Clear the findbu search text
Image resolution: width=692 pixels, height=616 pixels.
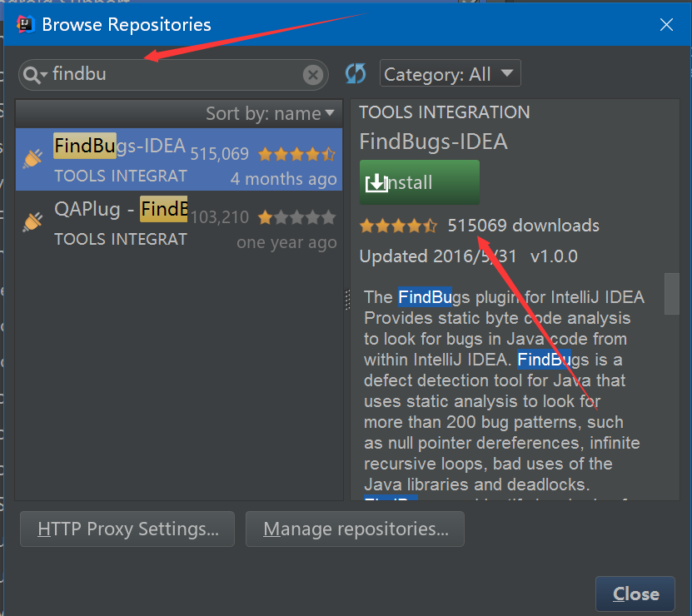[x=313, y=75]
